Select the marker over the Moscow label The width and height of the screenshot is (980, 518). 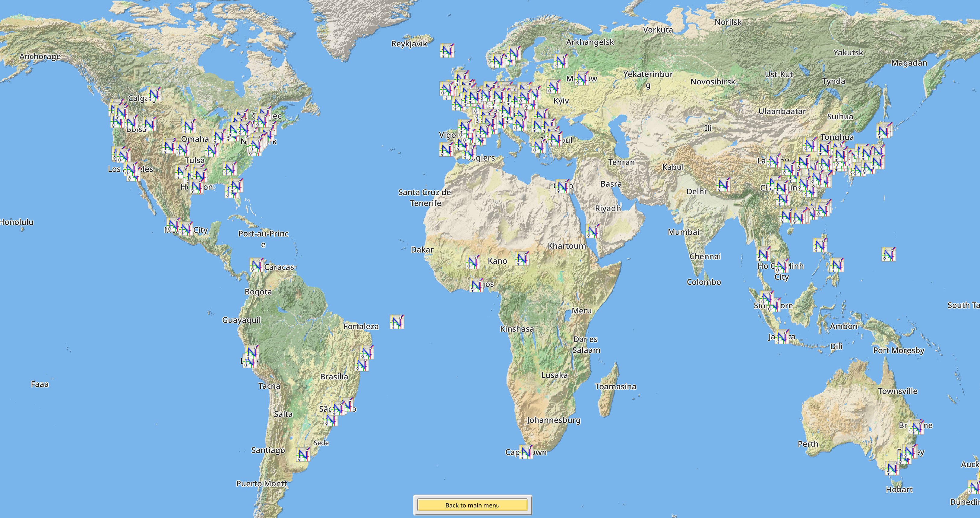(x=581, y=78)
